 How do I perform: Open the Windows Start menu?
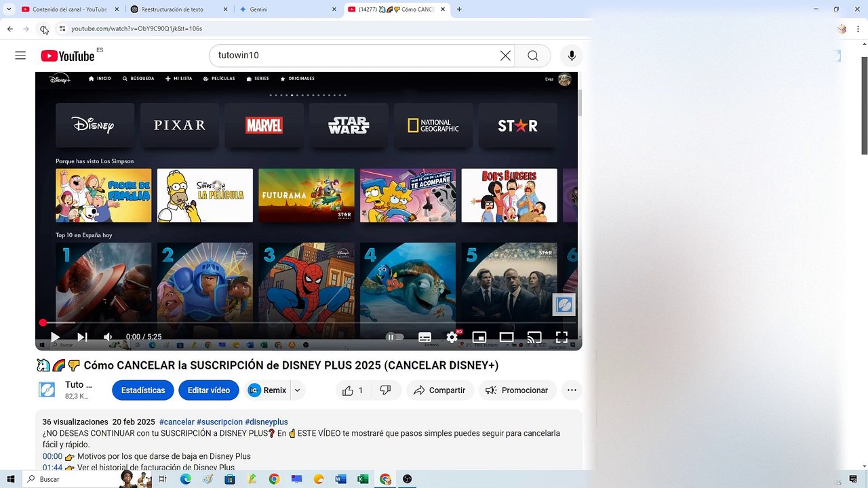[10, 479]
